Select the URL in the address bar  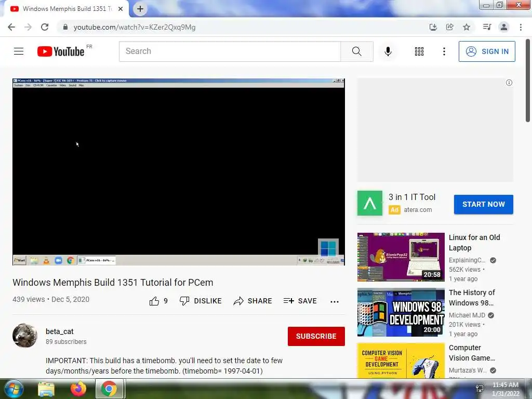point(135,27)
